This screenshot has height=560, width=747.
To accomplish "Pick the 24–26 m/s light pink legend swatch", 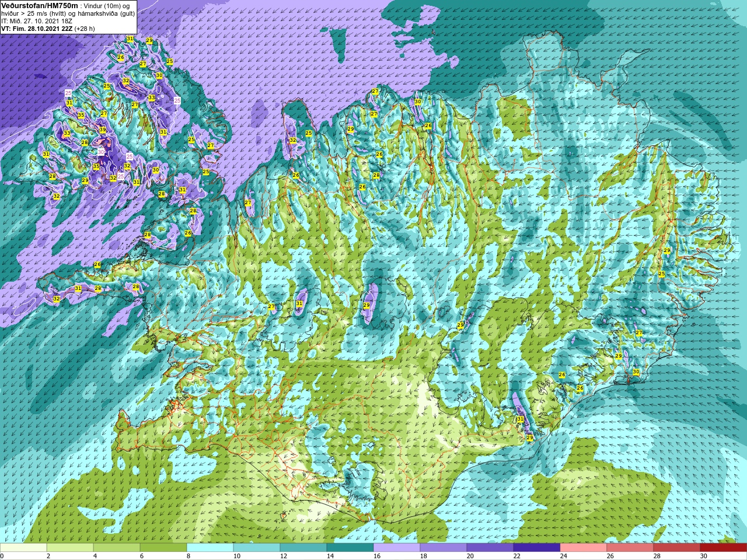I will coord(584,547).
